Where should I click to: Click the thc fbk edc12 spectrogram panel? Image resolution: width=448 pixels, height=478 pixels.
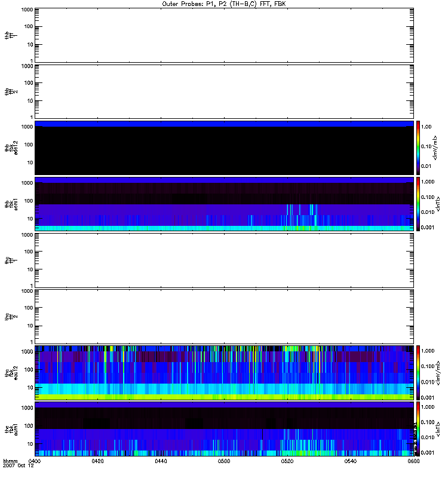224,372
